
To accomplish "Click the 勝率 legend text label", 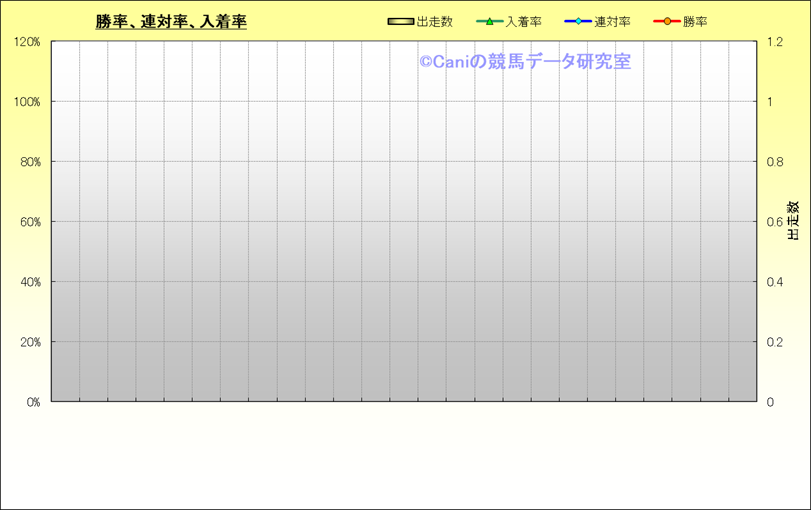I will [695, 21].
